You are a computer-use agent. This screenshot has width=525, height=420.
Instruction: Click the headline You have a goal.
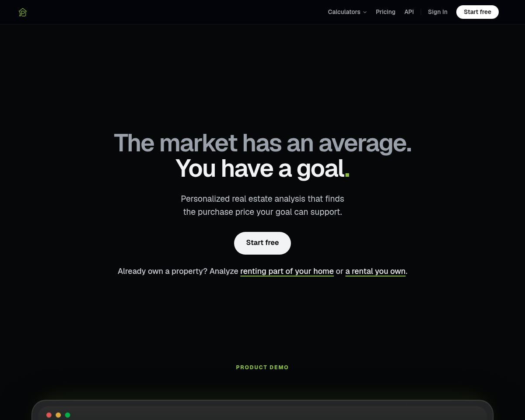click(x=262, y=168)
